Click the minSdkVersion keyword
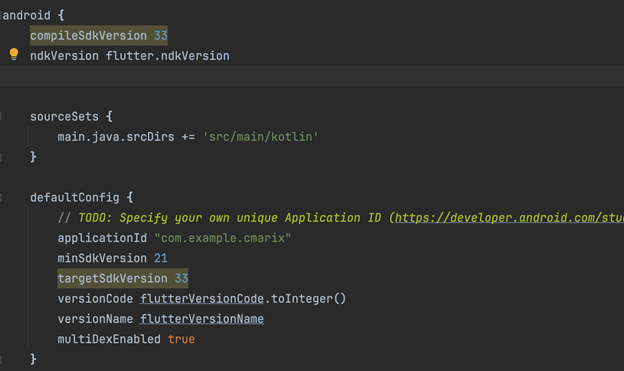 point(102,258)
